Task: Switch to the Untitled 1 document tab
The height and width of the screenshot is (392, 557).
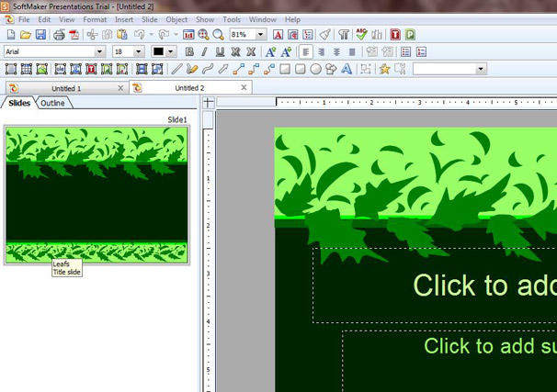Action: tap(65, 88)
